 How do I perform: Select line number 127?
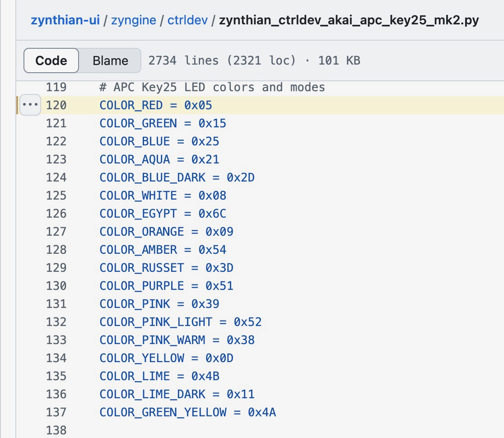[x=56, y=231]
